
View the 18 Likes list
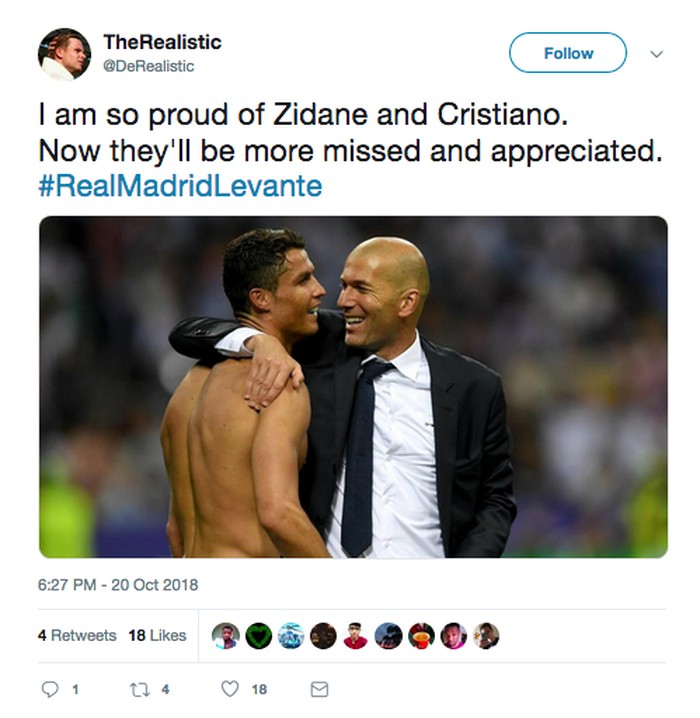157,635
